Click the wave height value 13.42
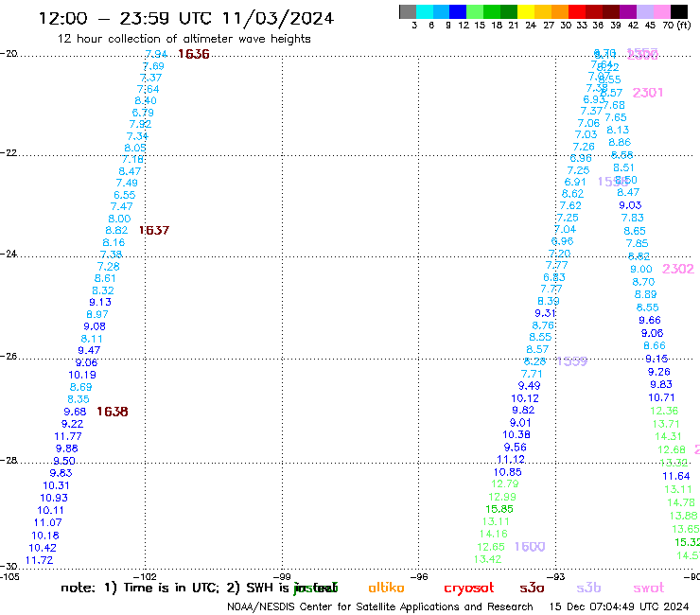Screen dimensions: 700x615 pyautogui.click(x=487, y=559)
